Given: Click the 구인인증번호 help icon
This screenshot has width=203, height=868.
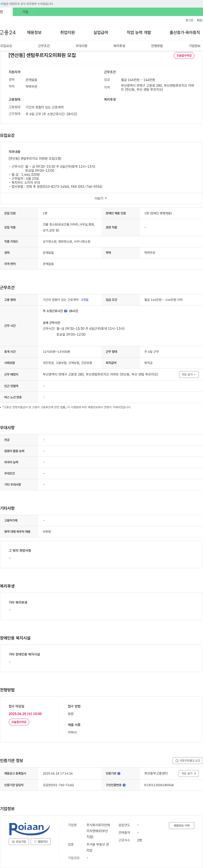Looking at the screenshot, I should pyautogui.click(x=124, y=785).
